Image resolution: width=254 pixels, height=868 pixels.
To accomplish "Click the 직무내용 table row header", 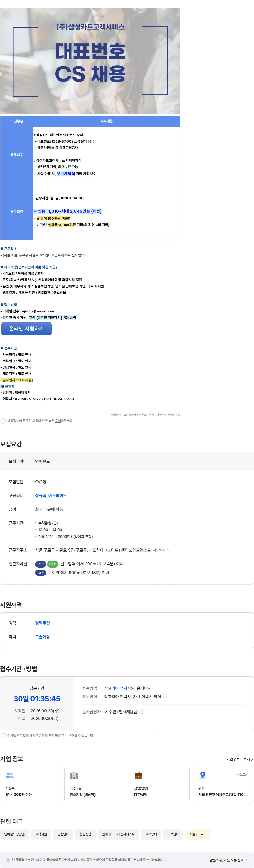I will (x=17, y=155).
